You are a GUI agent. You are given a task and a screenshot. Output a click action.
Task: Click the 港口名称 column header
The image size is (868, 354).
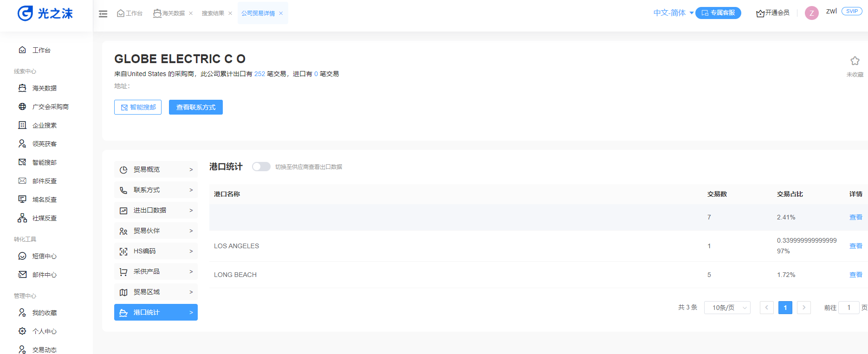pos(227,194)
